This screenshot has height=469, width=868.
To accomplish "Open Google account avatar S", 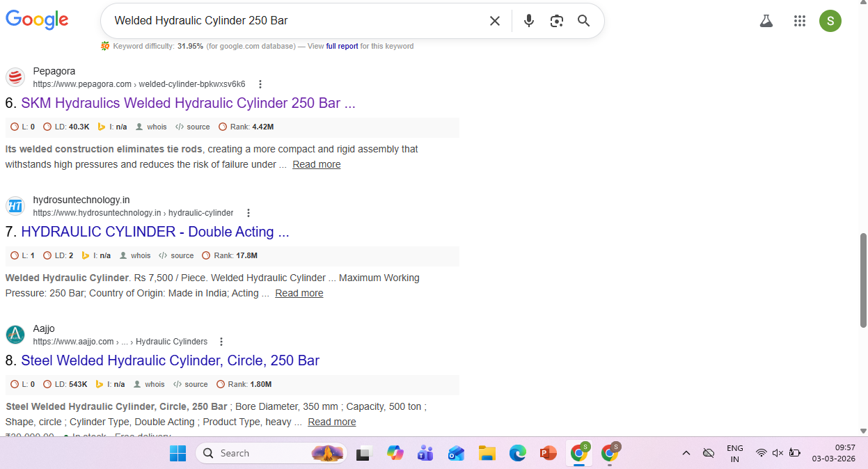I will tap(830, 21).
